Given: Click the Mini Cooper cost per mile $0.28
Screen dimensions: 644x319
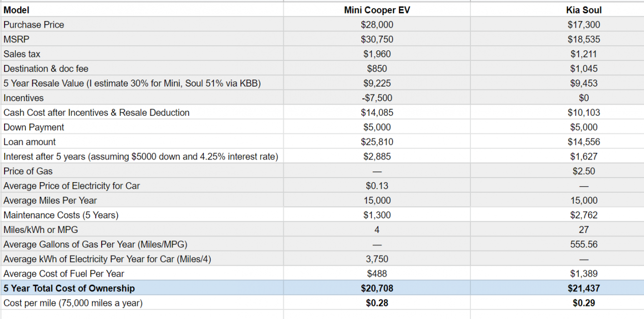Looking at the screenshot, I should click(x=377, y=303).
